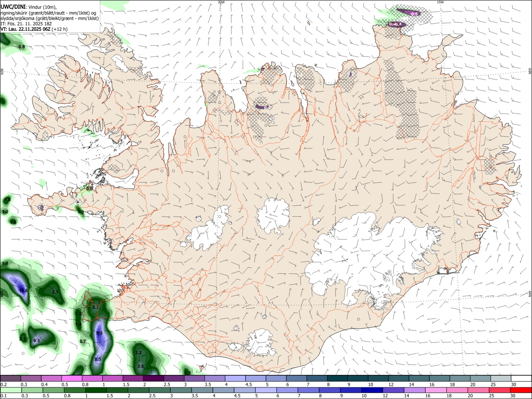This screenshot has height=399, width=532.
Task: Click the white Mýrdalsjökull glacier in the south
Action: coord(261,343)
